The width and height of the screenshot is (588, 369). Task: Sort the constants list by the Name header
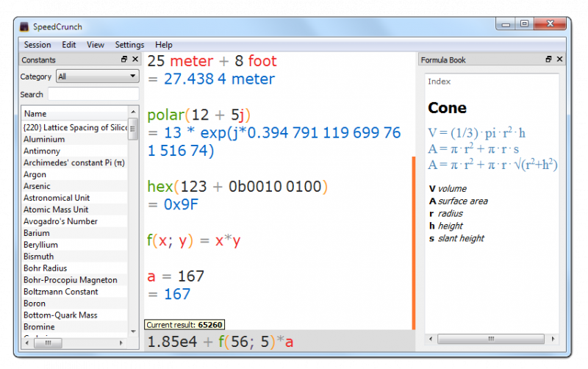74,113
